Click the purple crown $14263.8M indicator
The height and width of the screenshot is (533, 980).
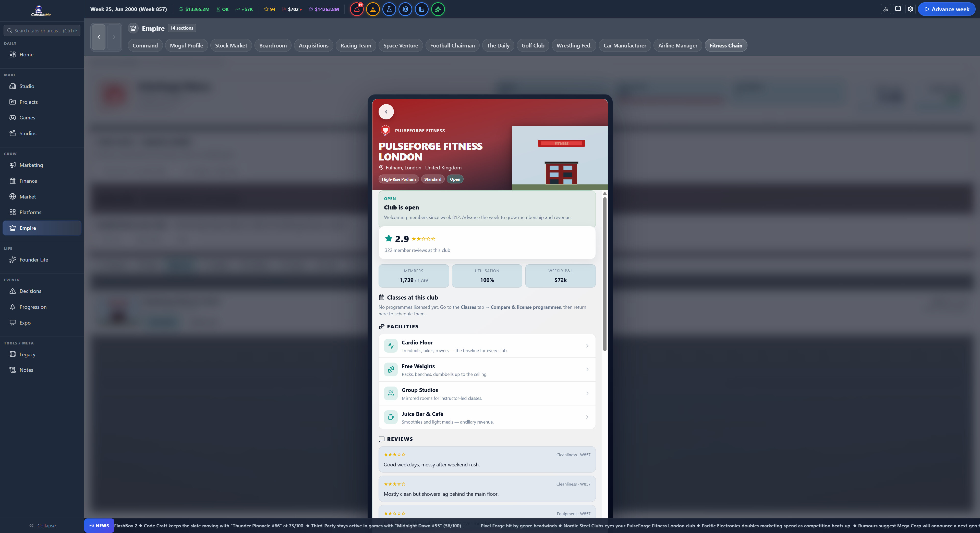[323, 9]
